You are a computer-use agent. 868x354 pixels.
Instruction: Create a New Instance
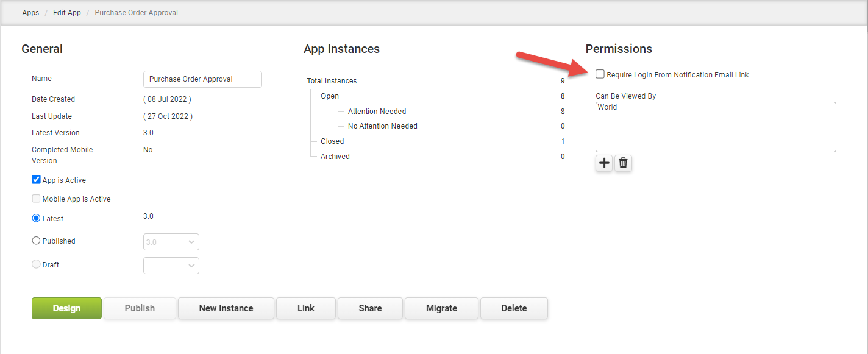click(226, 308)
